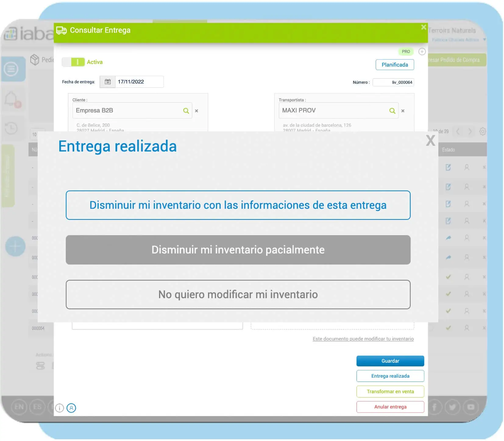
Task: Click the first row's user icon in background table
Action: (x=467, y=167)
